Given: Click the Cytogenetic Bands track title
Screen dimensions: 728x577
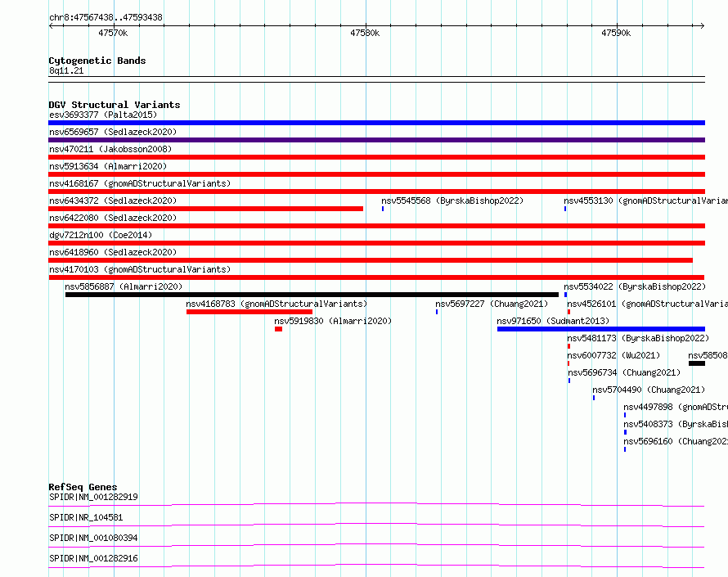Looking at the screenshot, I should pos(97,61).
